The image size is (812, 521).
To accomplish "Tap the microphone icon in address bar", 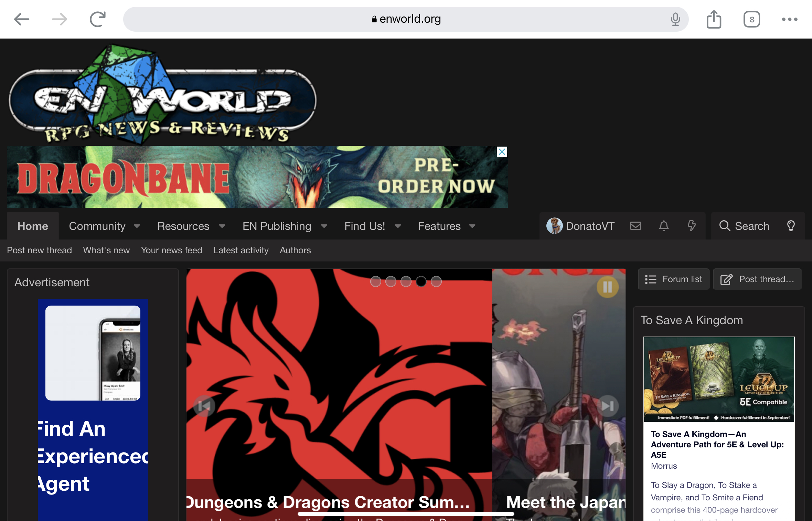I will pyautogui.click(x=675, y=19).
